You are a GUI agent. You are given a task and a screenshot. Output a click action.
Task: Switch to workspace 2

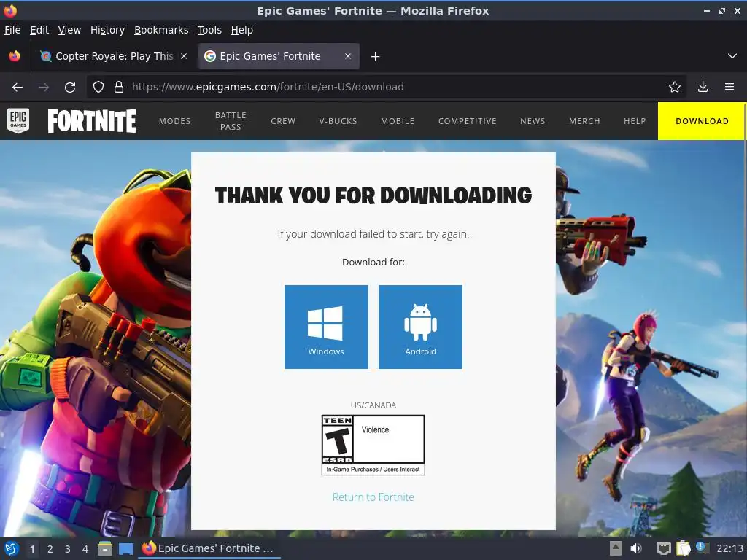click(x=50, y=549)
